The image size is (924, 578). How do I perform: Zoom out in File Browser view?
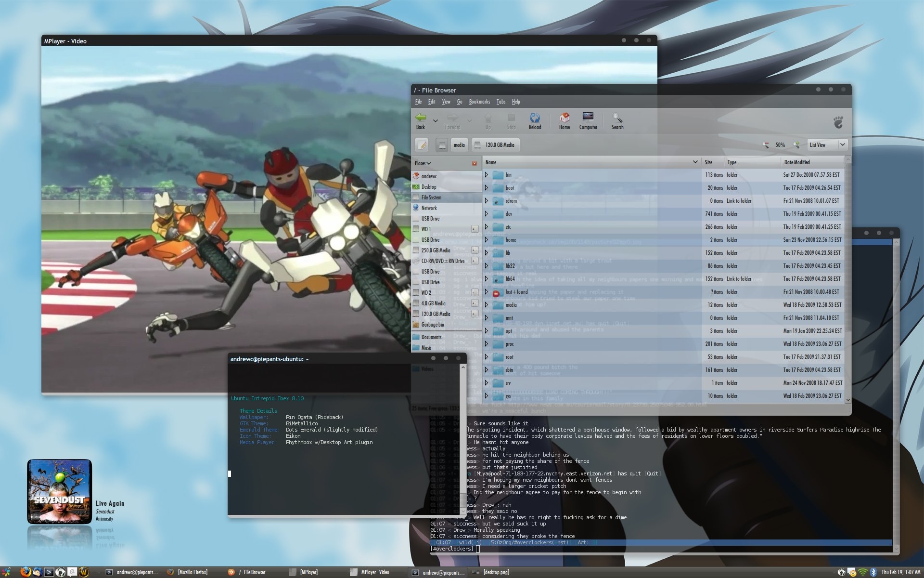766,145
